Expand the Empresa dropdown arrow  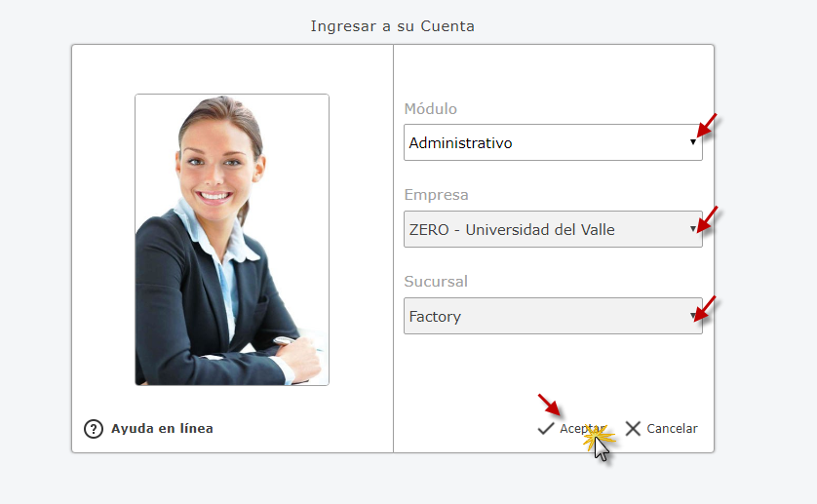coord(692,228)
